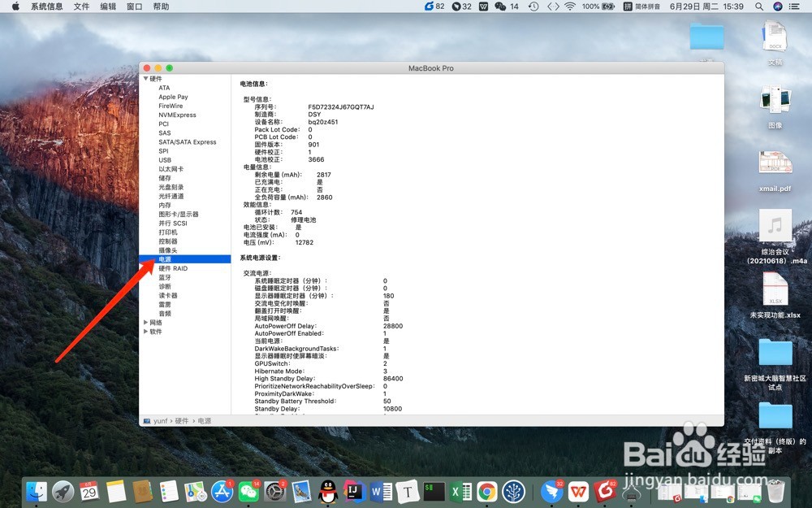Open the 系统信息 application menu
This screenshot has width=812, height=508.
coord(46,7)
